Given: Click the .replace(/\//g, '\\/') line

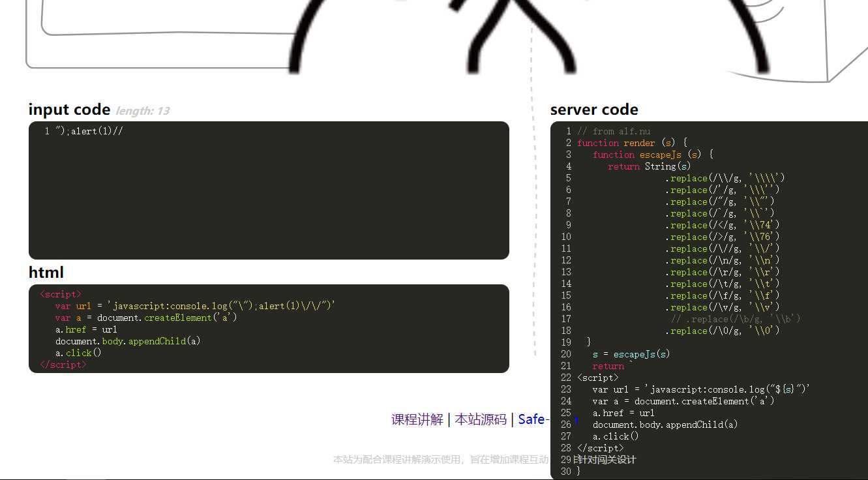Looking at the screenshot, I should [723, 248].
